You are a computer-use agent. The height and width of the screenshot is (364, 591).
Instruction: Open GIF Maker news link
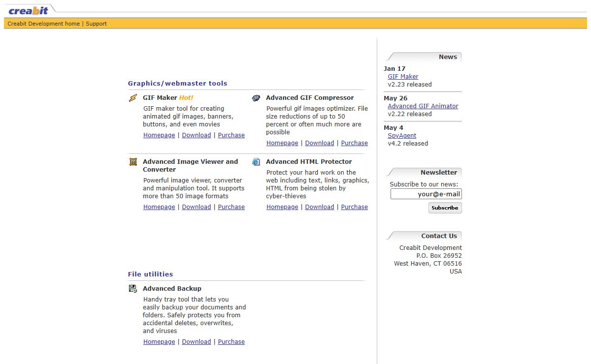403,77
